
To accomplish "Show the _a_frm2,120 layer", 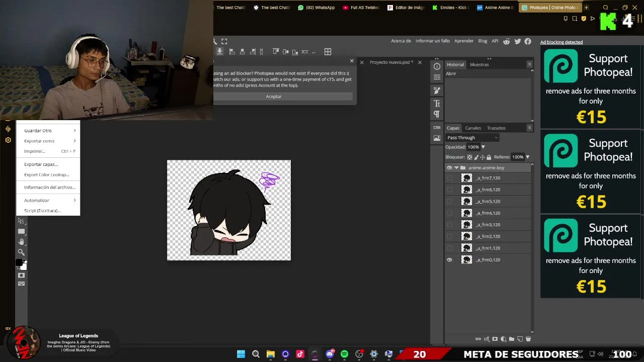I will [x=449, y=236].
